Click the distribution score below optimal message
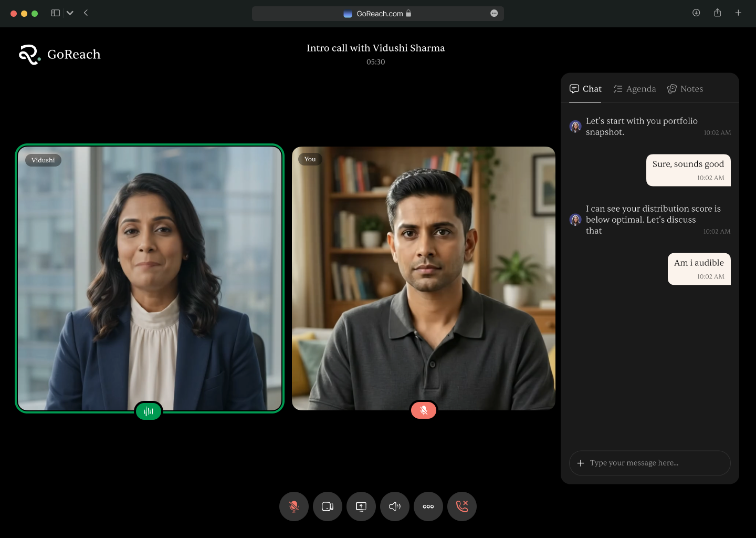Image resolution: width=756 pixels, height=538 pixels. (653, 220)
